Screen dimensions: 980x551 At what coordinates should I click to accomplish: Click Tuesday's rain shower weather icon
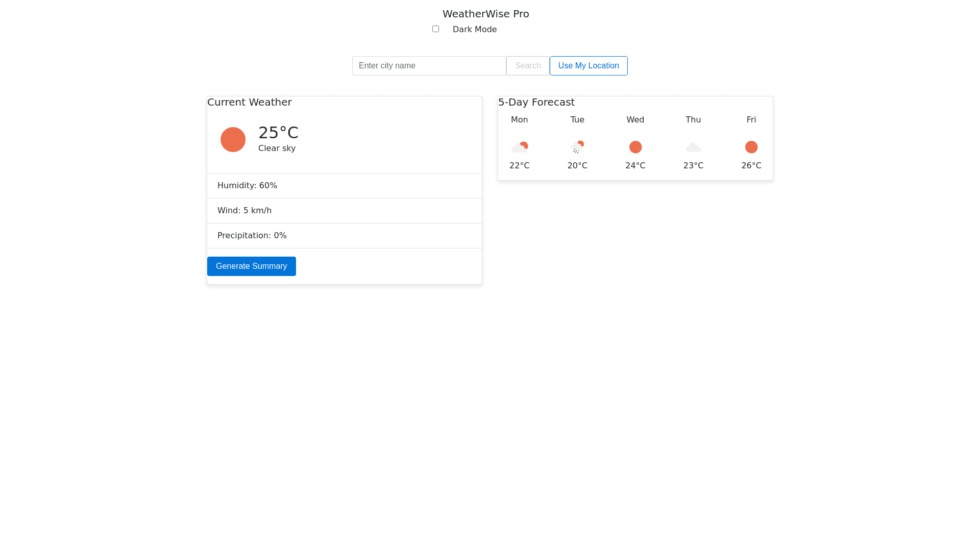(577, 147)
